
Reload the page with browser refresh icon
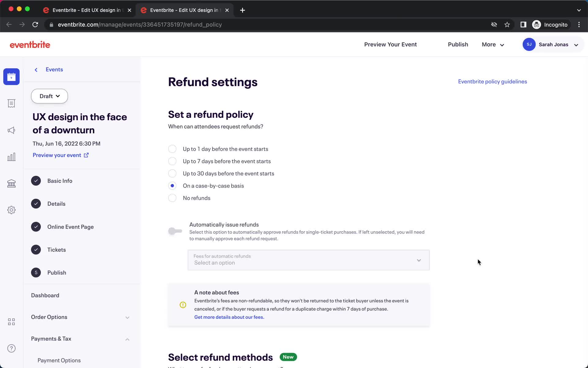pos(35,25)
